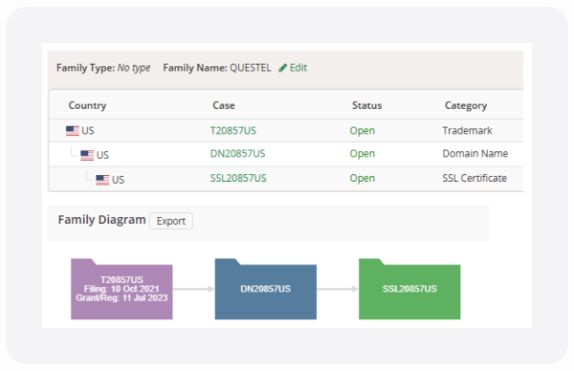Select the SSL Certificate category cell
Screen dimensions: 574x371
pos(474,178)
